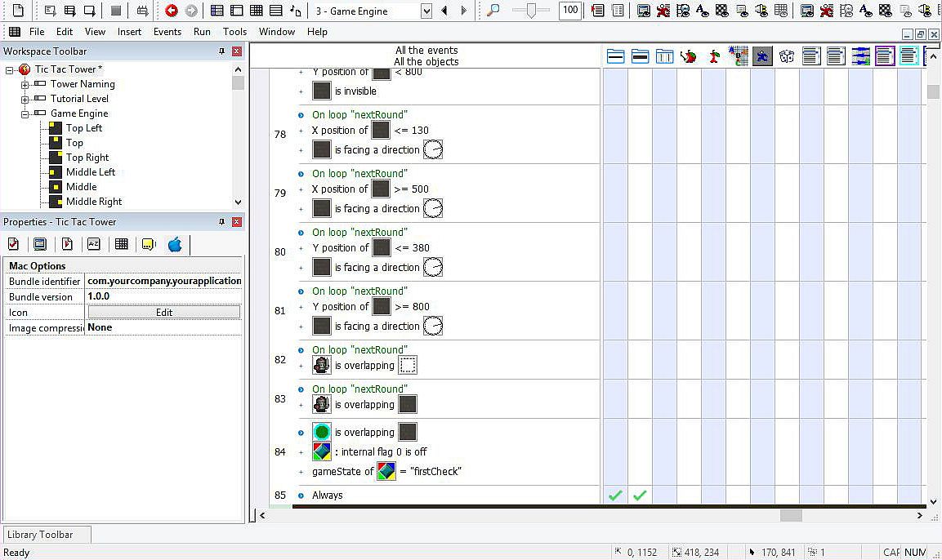Click the Edit button for Icon property

click(x=164, y=313)
